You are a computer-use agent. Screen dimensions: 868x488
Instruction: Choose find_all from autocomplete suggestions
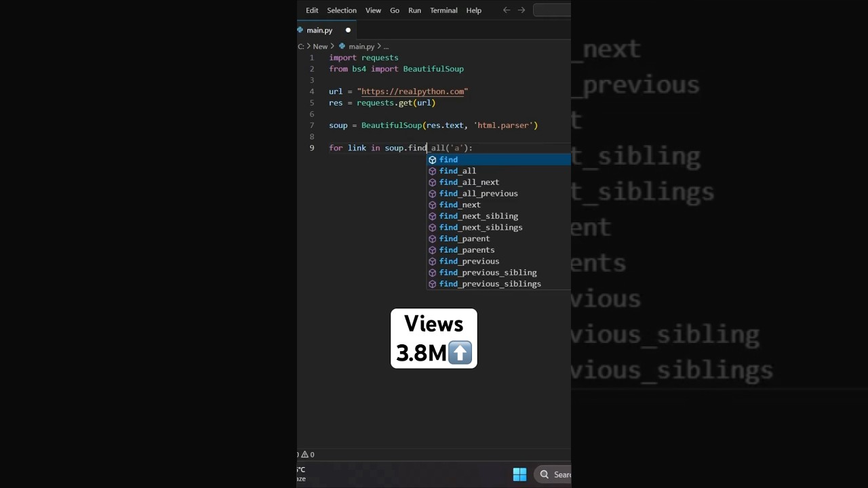[x=458, y=171]
